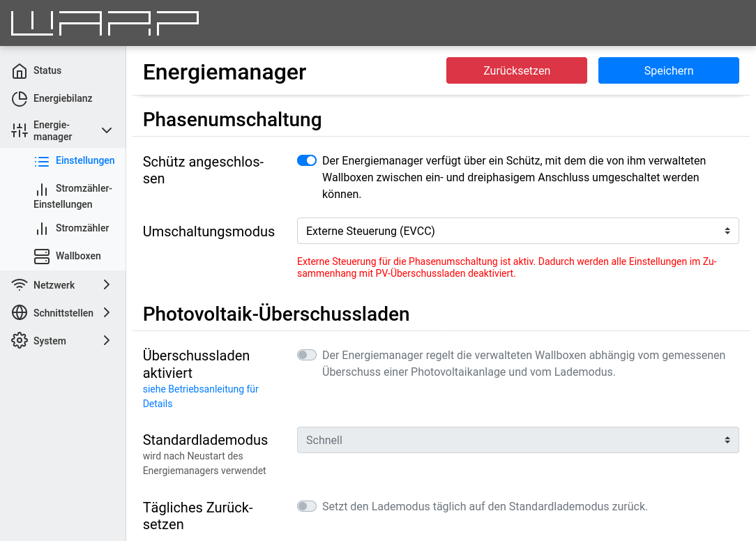Open the Status page via home icon

tap(19, 70)
